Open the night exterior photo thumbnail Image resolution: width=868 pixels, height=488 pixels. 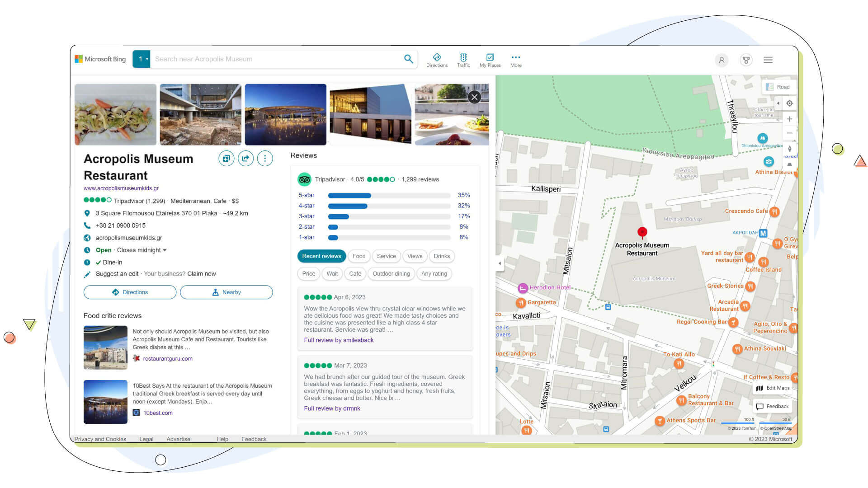tap(285, 114)
